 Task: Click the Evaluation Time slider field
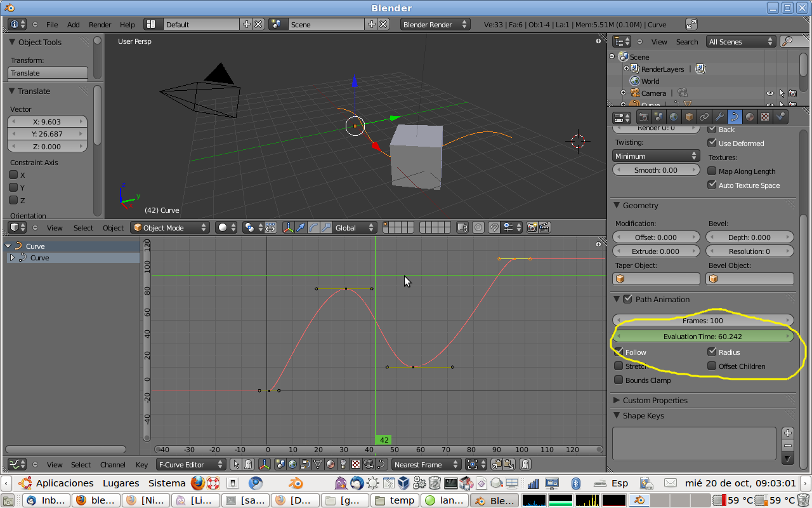tap(702, 337)
